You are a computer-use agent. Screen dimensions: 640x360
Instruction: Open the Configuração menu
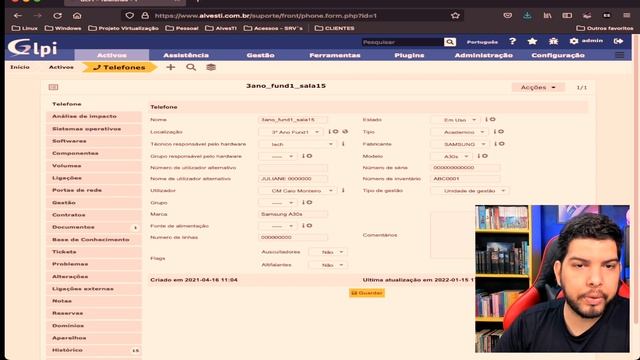coord(558,55)
